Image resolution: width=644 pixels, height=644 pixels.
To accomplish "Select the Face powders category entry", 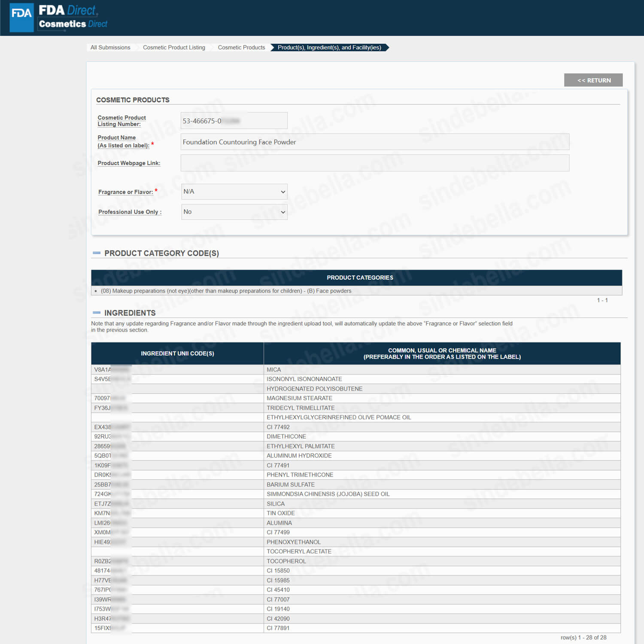I will (226, 291).
